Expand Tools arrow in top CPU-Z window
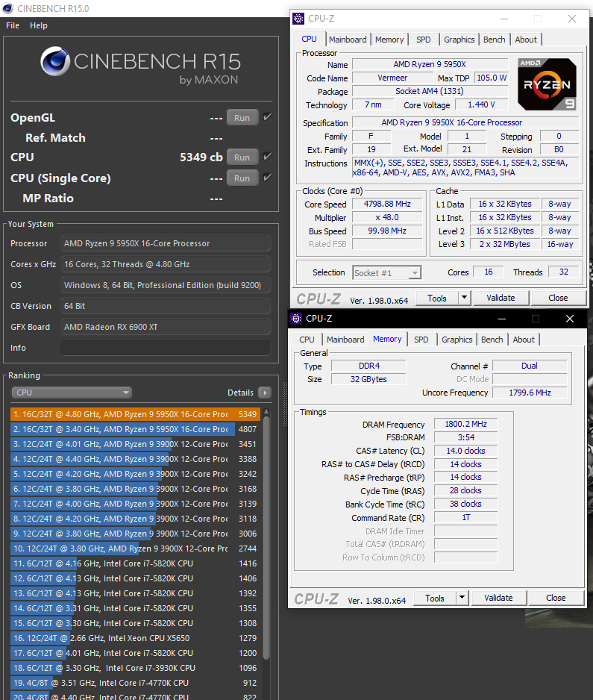This screenshot has height=700, width=593. coord(464,297)
